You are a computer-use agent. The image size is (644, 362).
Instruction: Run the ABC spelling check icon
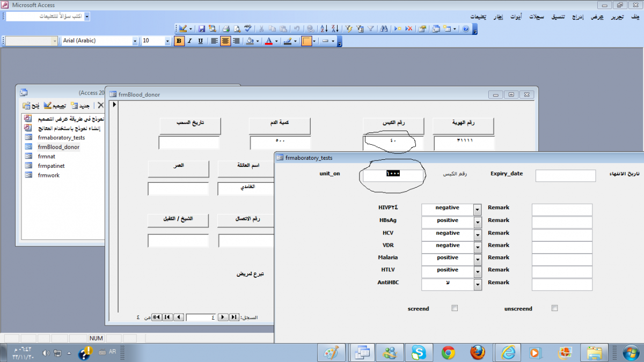click(x=247, y=28)
